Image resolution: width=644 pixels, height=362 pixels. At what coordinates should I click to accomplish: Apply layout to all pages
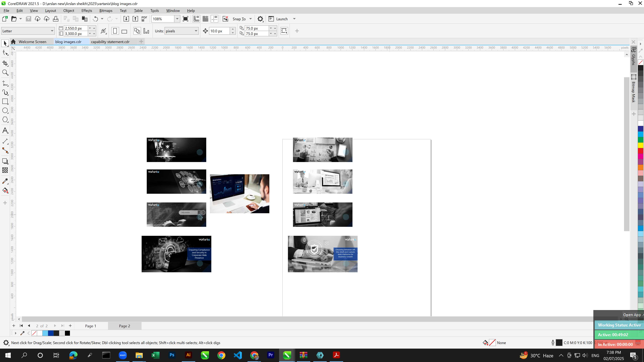point(137,31)
